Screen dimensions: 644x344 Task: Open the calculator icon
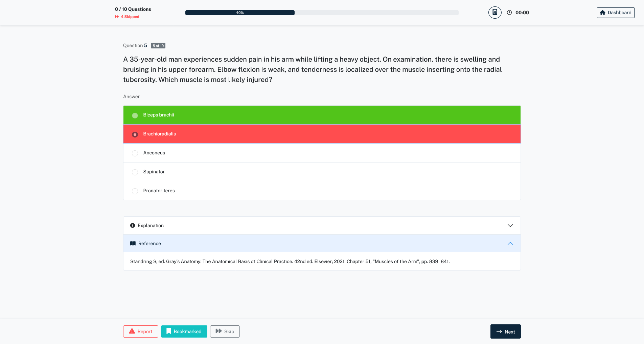(x=495, y=13)
